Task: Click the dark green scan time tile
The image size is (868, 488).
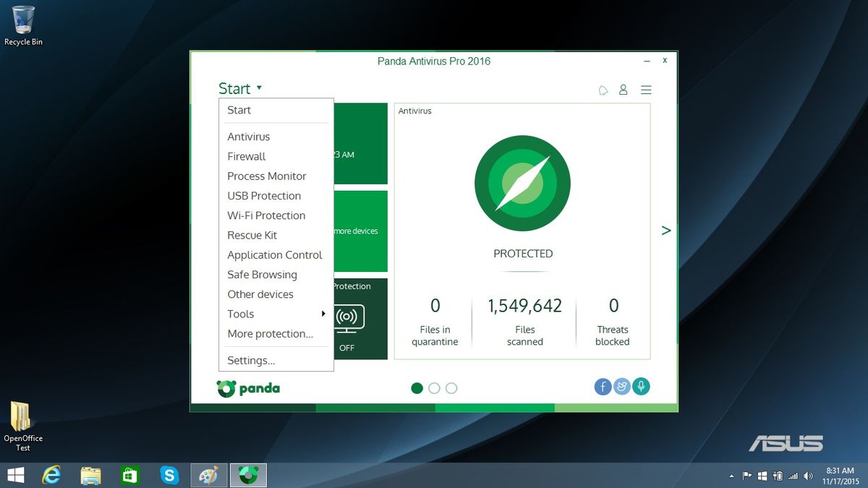Action: click(360, 144)
